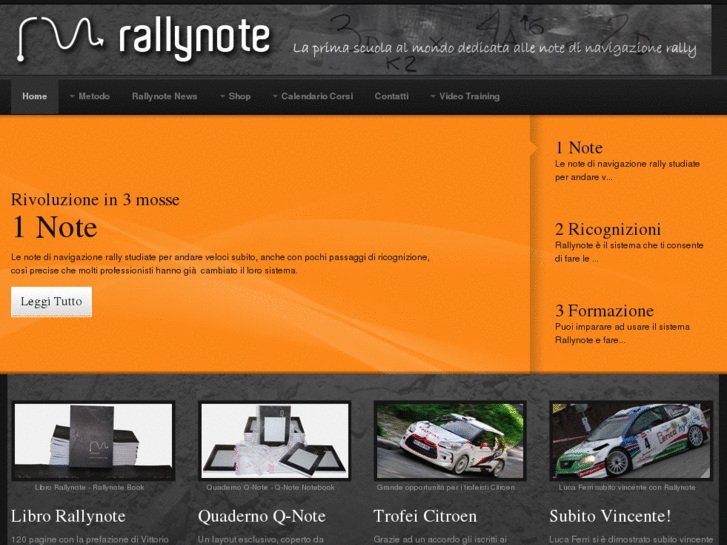Click caption 'Grande opportunità per i trofeisti Citroen'
The width and height of the screenshot is (727, 545).
click(x=446, y=487)
